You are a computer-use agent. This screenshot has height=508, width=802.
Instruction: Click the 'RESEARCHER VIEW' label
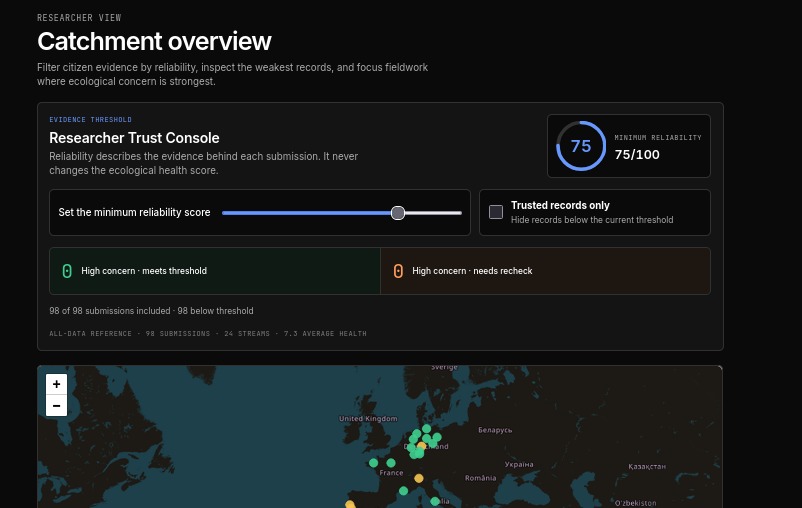pyautogui.click(x=79, y=18)
